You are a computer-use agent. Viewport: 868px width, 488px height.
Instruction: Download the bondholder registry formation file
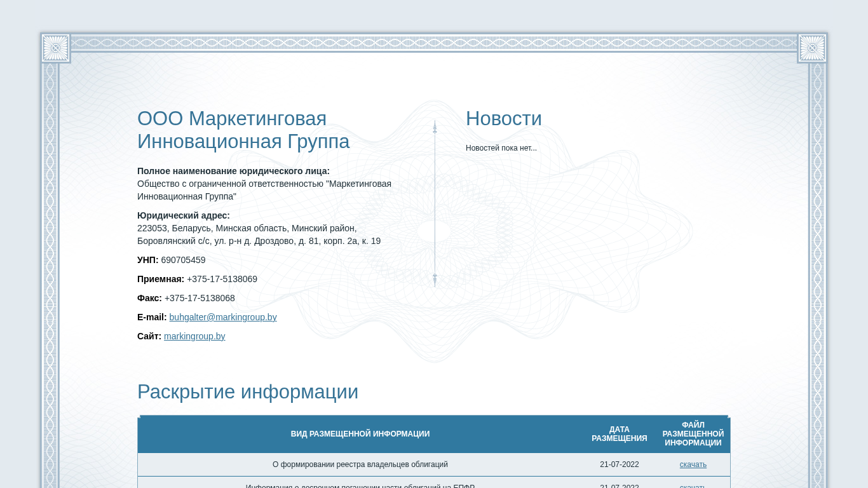pyautogui.click(x=693, y=464)
